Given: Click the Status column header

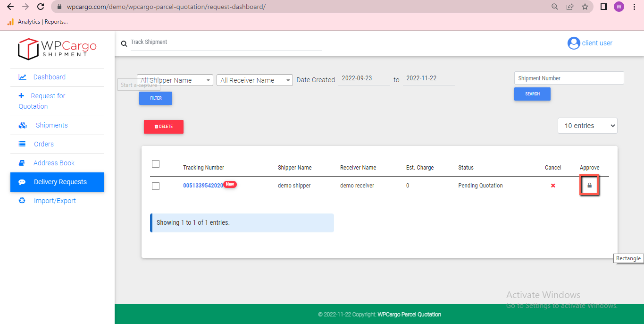Looking at the screenshot, I should 466,168.
